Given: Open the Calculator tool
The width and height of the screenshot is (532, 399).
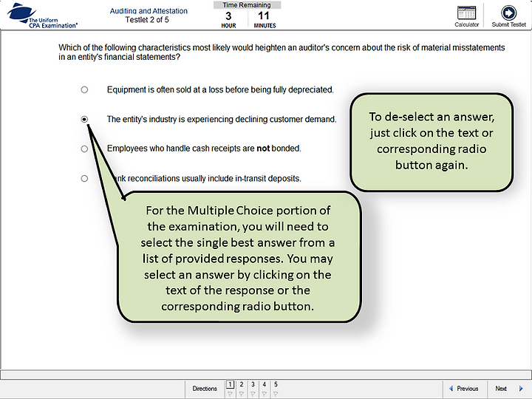Looking at the screenshot, I should point(466,16).
